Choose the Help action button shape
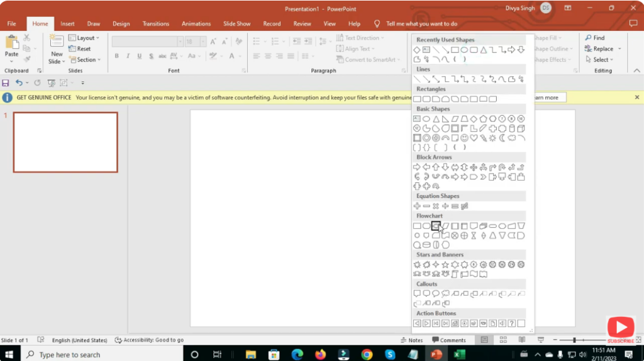Image resolution: width=644 pixels, height=361 pixels. (511, 323)
